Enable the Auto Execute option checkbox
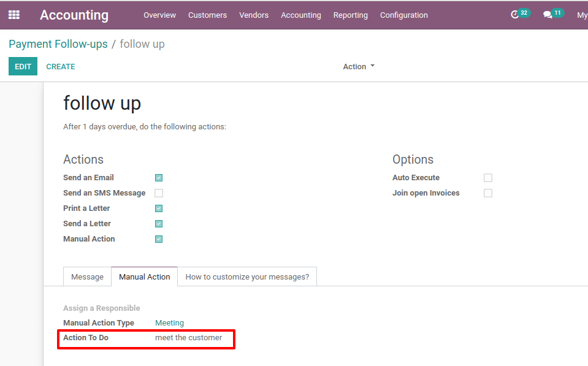Viewport: 588px width, 366px height. click(488, 178)
